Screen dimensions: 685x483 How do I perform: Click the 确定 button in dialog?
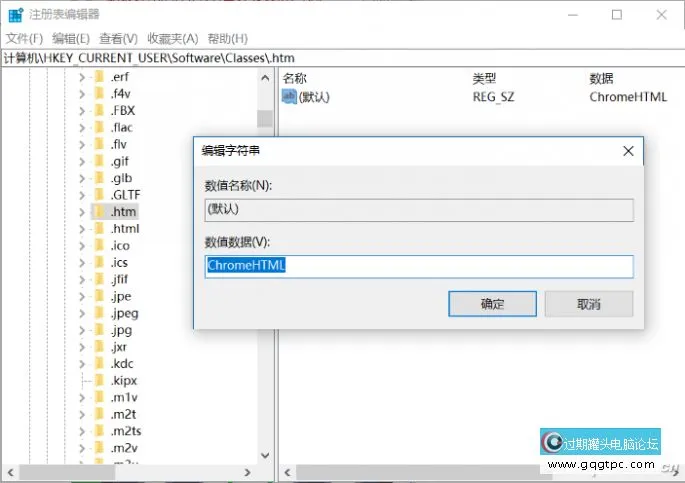click(492, 304)
